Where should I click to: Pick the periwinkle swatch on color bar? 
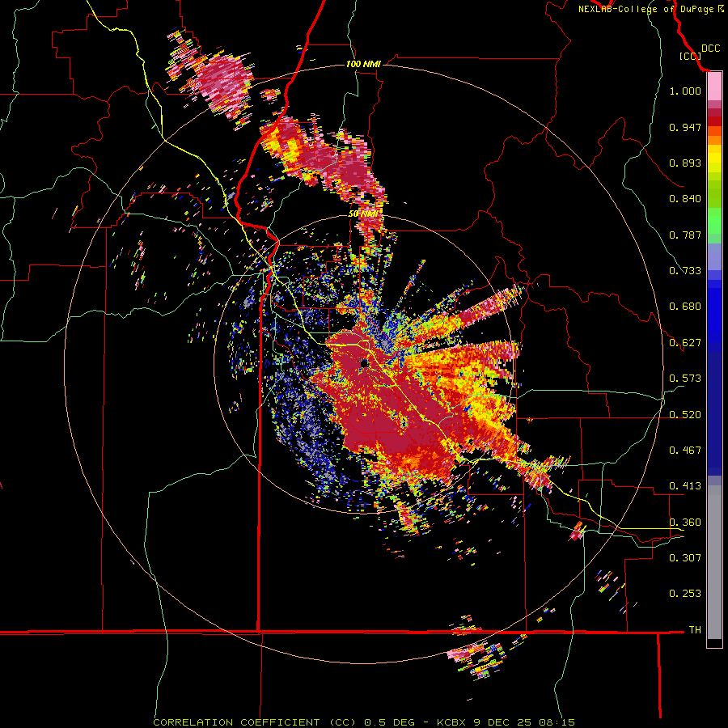(714, 256)
